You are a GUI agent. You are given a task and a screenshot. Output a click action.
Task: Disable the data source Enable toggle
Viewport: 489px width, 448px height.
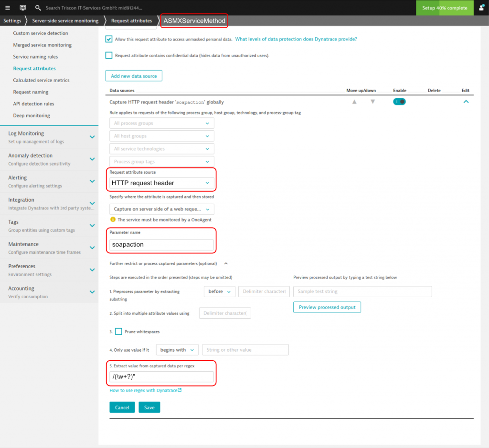coord(399,101)
